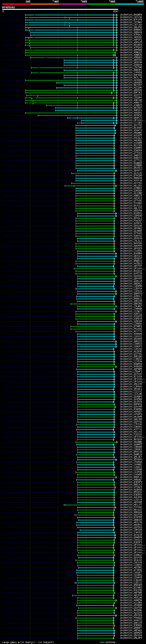Viewport: 146px width, 644px height.
Task: Open hit UniRef100_C5XTN5
Action: (x=131, y=67)
